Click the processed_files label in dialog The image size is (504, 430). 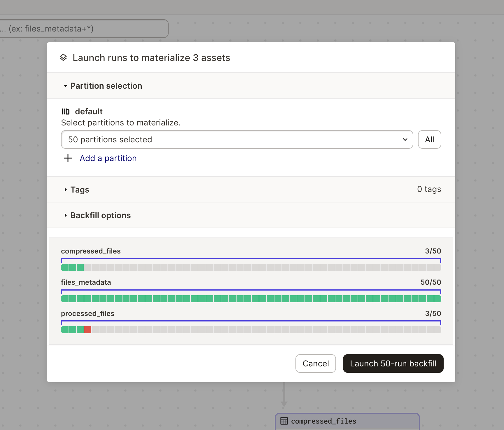pos(87,313)
